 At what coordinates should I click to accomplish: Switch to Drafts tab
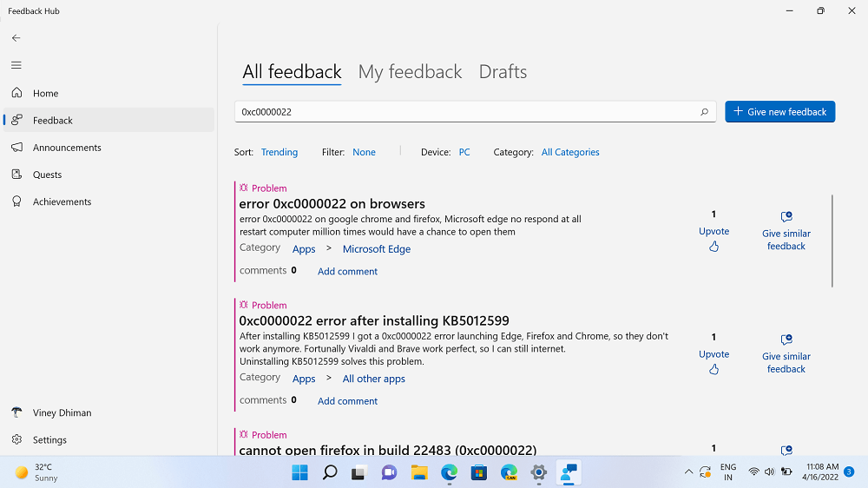point(503,72)
